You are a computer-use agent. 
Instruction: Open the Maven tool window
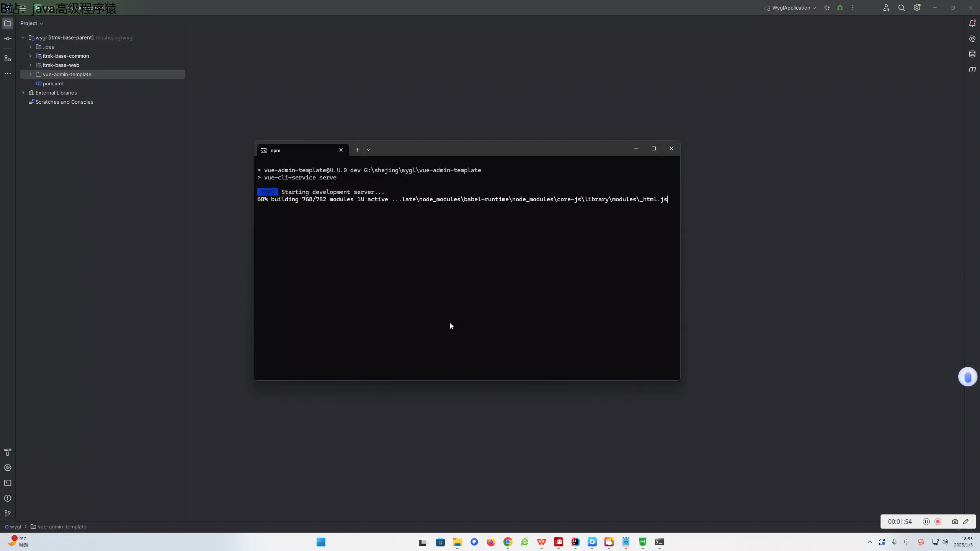coord(972,69)
